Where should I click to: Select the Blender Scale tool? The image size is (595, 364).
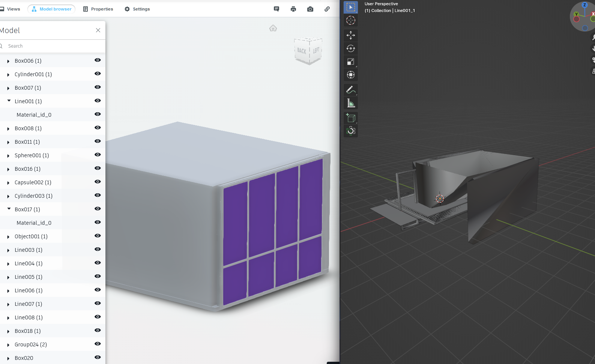[x=351, y=62]
